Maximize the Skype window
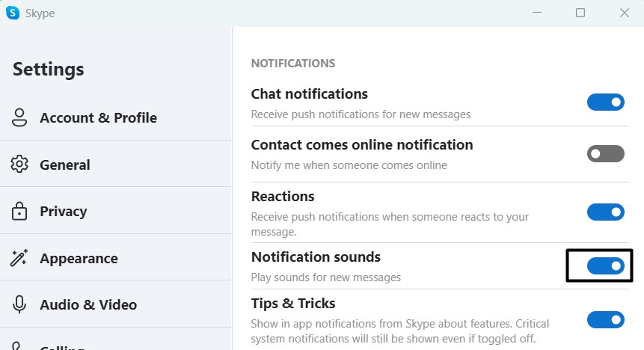The height and width of the screenshot is (350, 644). pyautogui.click(x=580, y=13)
